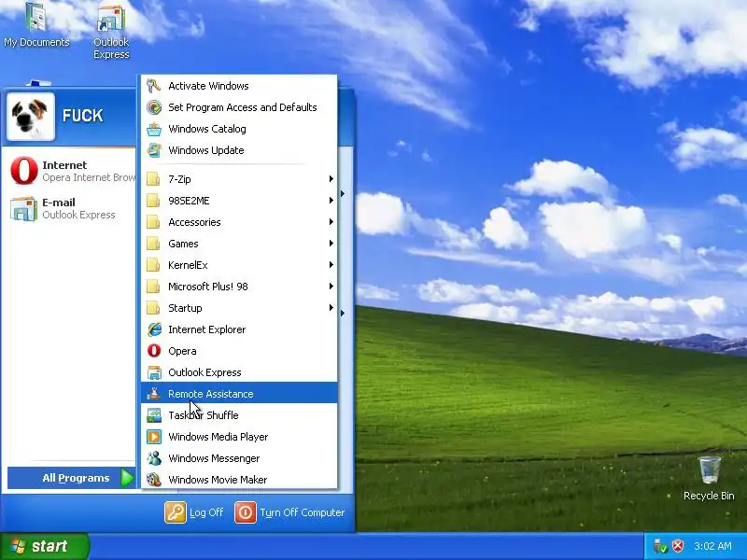Click the Remote Assistance icon

[153, 394]
